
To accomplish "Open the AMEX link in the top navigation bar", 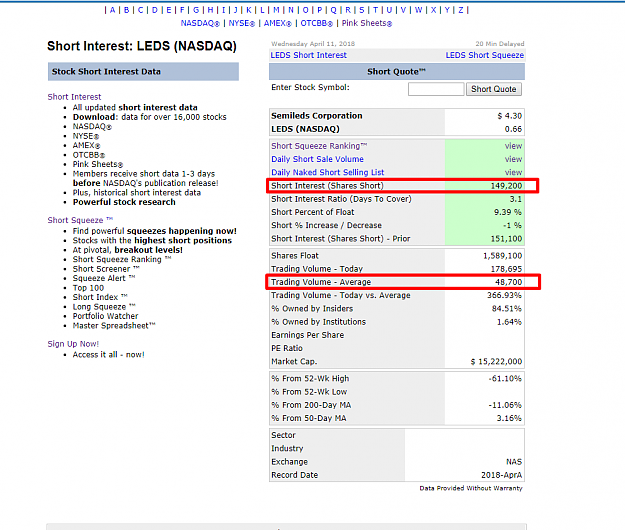I will [278, 23].
